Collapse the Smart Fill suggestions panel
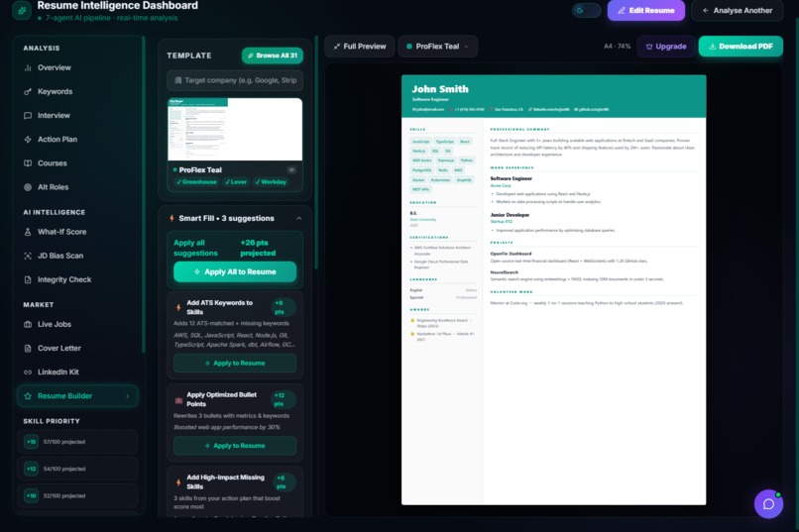This screenshot has width=799, height=532. [x=298, y=219]
